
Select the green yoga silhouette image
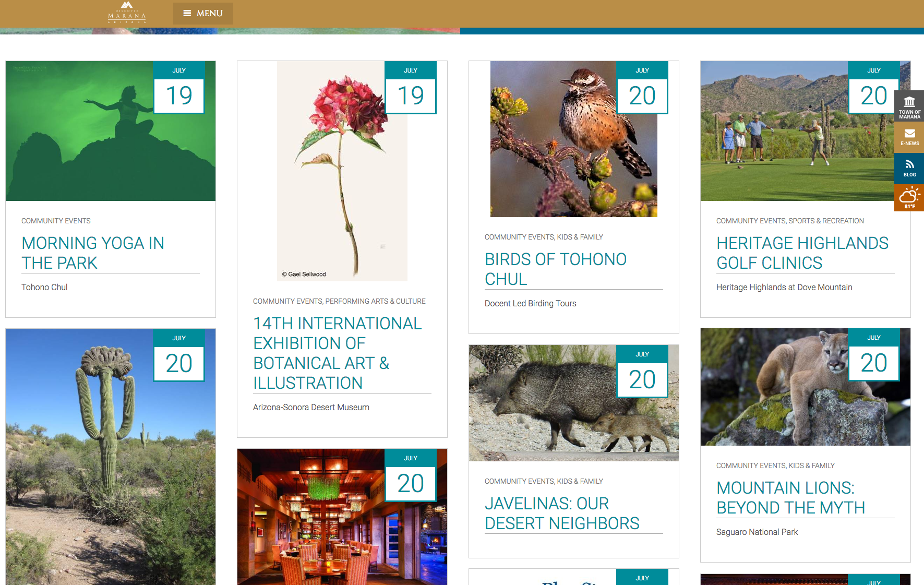[x=111, y=131]
